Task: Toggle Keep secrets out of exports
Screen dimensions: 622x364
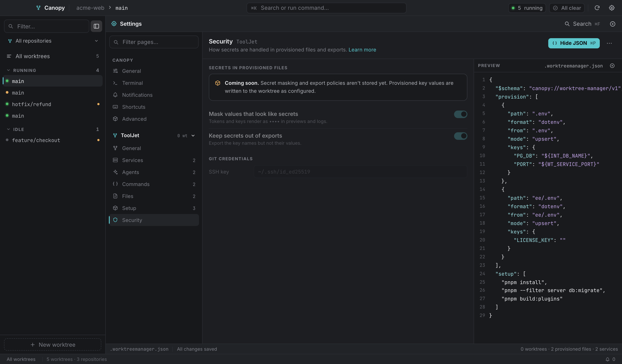Action: point(460,136)
